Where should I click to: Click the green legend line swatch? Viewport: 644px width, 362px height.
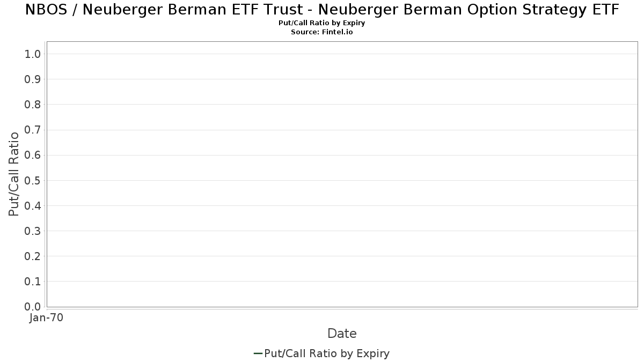tap(258, 353)
